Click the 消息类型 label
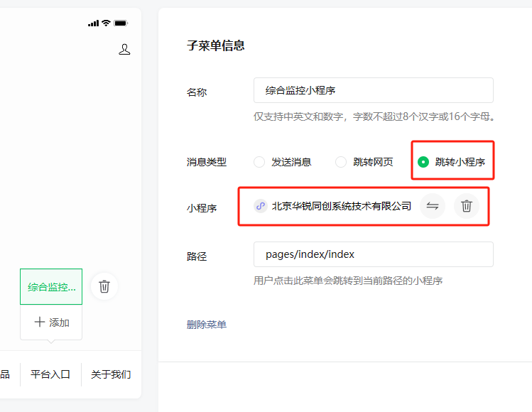Viewport: 532px width, 412px height. coord(206,162)
